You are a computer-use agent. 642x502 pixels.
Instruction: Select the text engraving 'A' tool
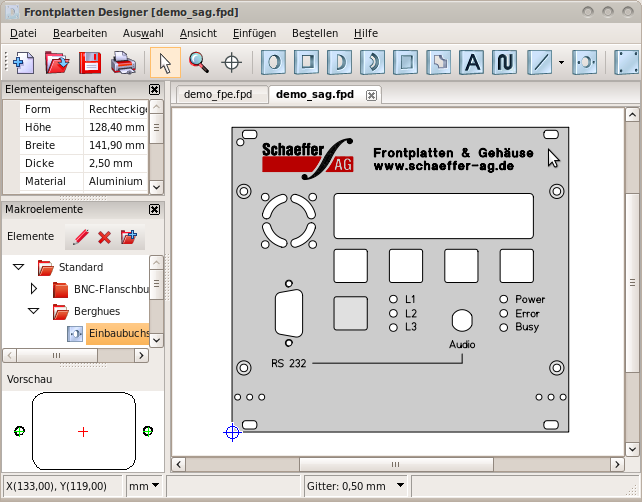coord(472,62)
